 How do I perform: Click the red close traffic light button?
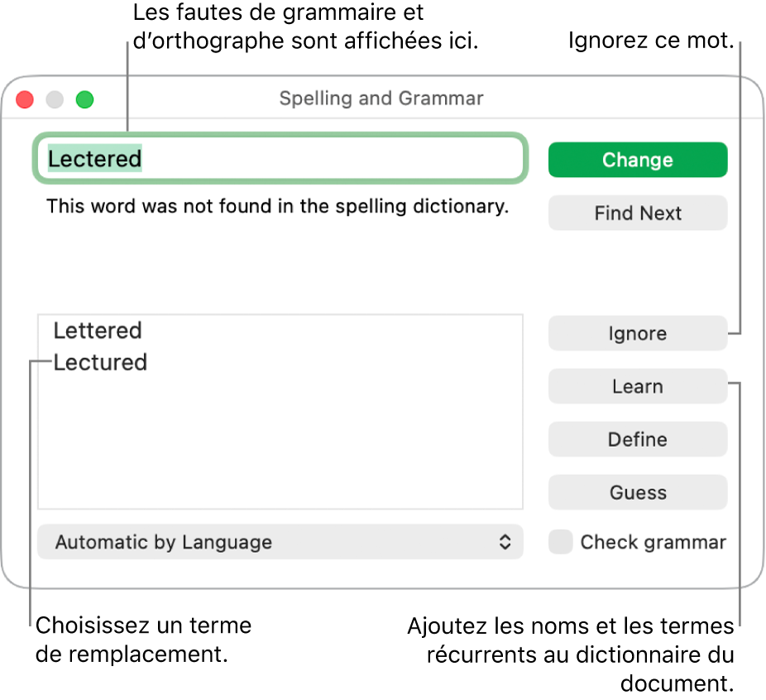coord(24,99)
